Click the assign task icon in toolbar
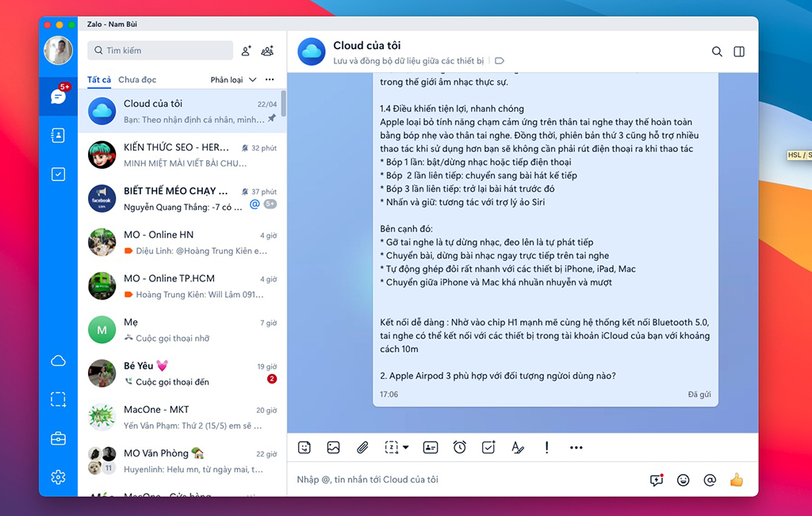 (x=488, y=447)
